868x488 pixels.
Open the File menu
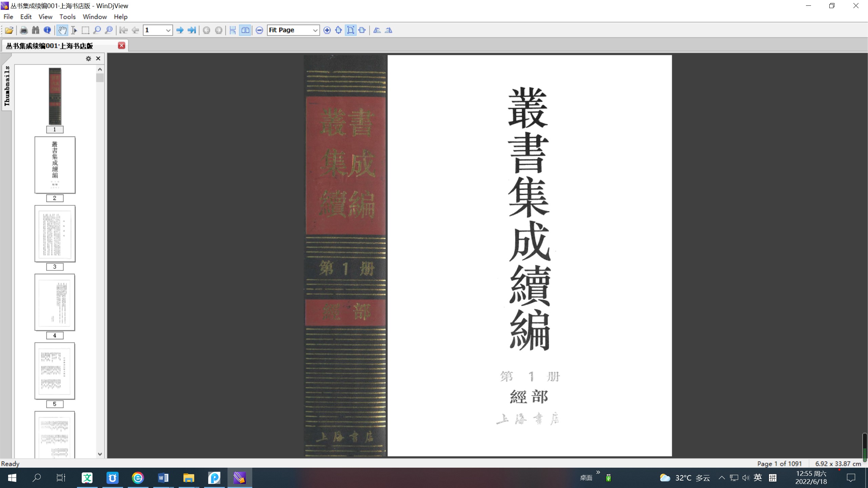point(8,17)
